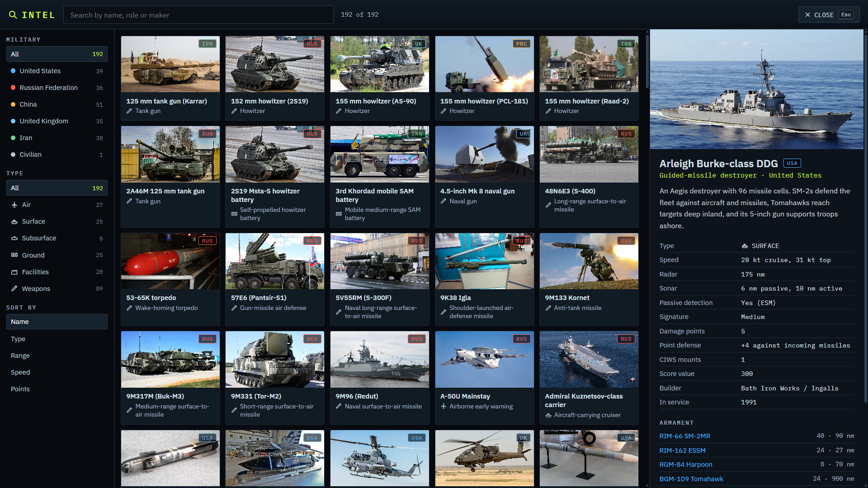
Task: Select the All military filter
Action: point(57,54)
